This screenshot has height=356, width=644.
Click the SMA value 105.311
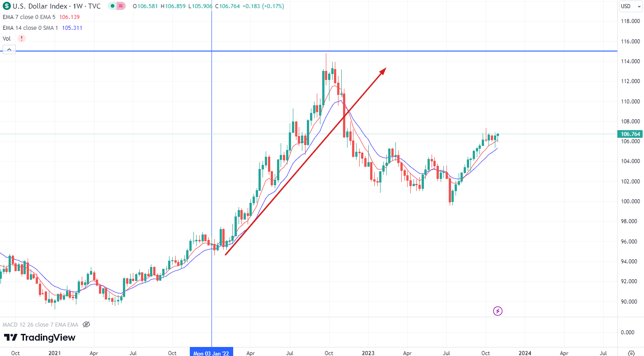72,28
